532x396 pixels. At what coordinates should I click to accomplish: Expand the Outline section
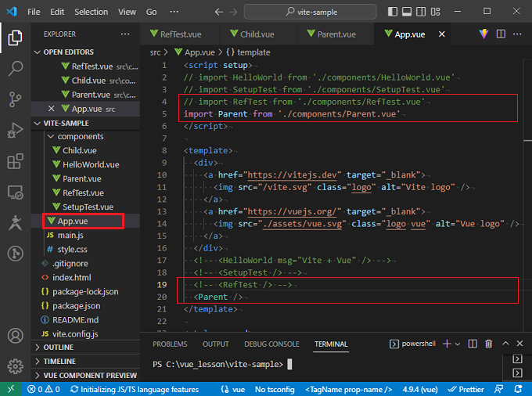[x=85, y=347]
